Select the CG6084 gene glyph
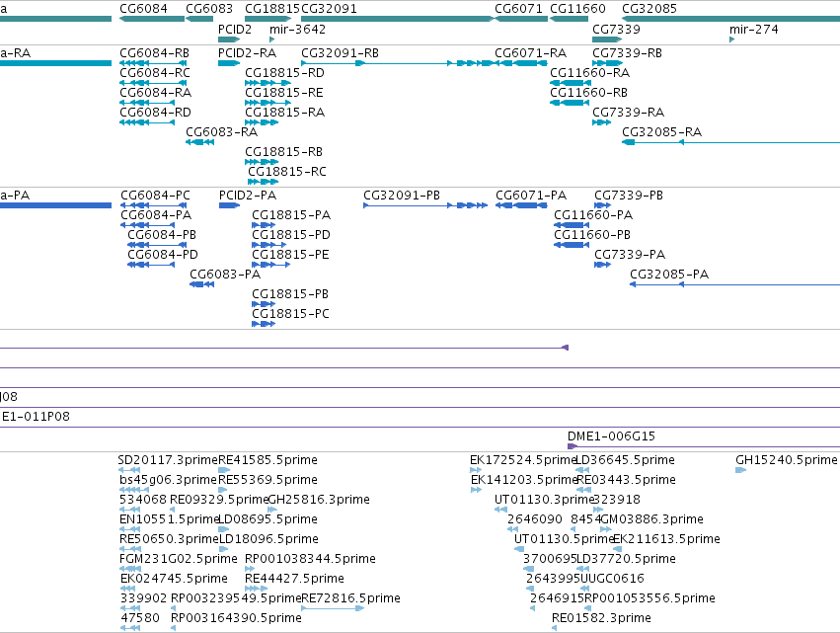 tap(152, 19)
